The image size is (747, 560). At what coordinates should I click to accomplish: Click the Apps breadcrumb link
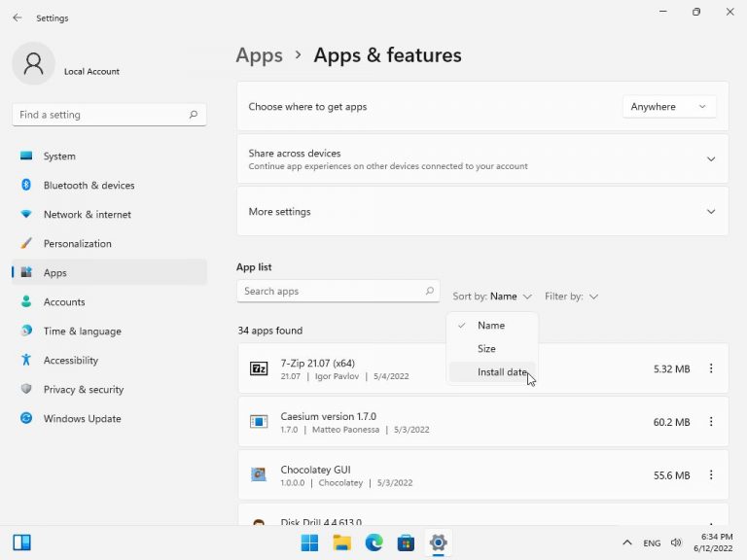259,55
